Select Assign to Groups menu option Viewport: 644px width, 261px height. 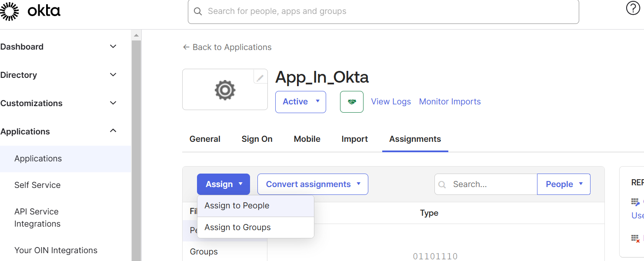(238, 228)
